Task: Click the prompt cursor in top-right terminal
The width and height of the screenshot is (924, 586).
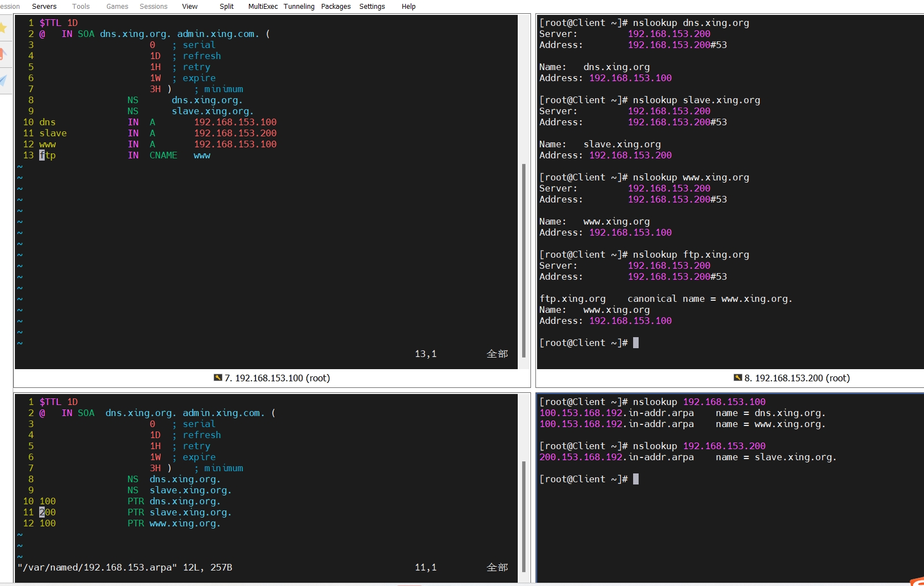Action: (x=636, y=343)
